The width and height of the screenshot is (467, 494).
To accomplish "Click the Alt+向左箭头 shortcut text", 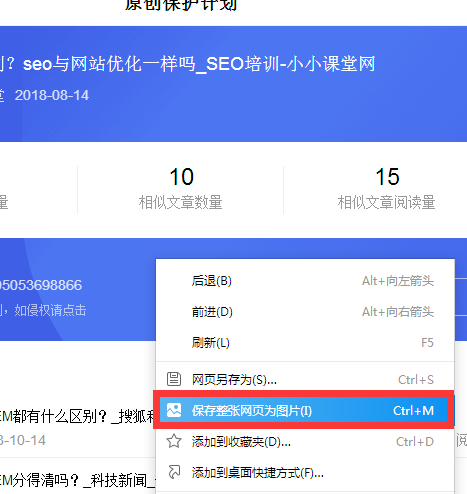I will (x=398, y=281).
